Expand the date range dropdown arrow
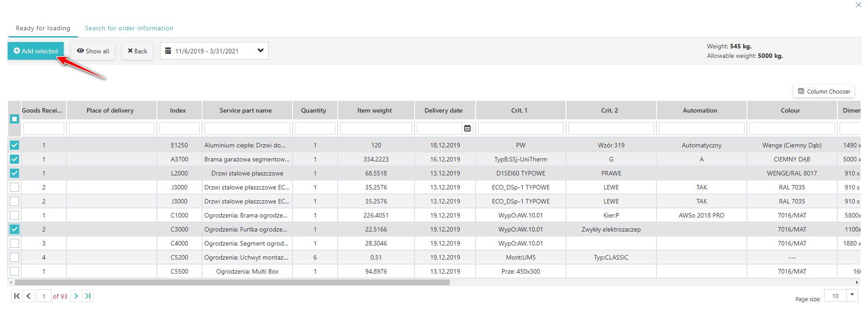Viewport: 868px width, 317px height. (260, 51)
